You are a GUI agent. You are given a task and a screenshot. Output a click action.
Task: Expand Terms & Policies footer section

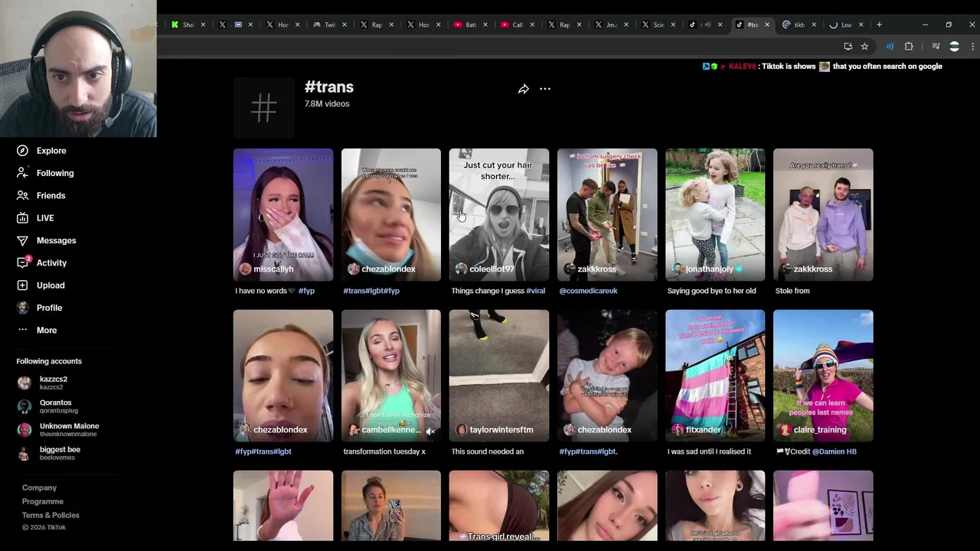[51, 515]
